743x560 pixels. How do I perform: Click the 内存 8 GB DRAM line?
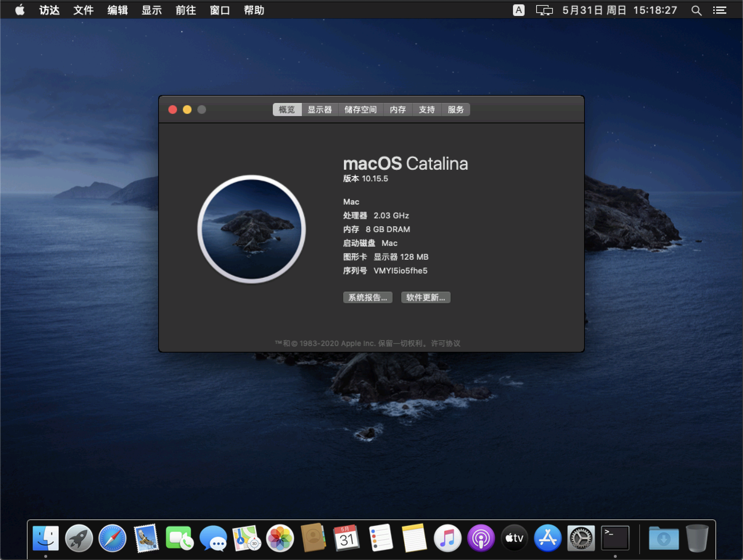tap(377, 230)
